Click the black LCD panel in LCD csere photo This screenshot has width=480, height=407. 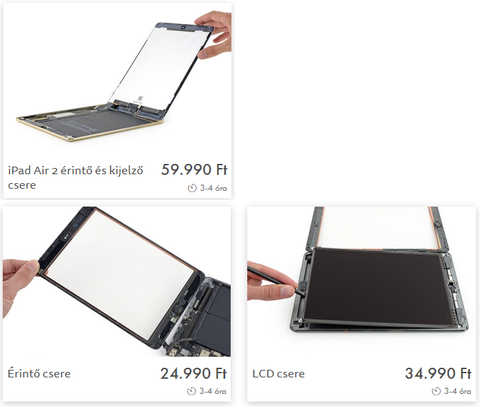point(378,285)
